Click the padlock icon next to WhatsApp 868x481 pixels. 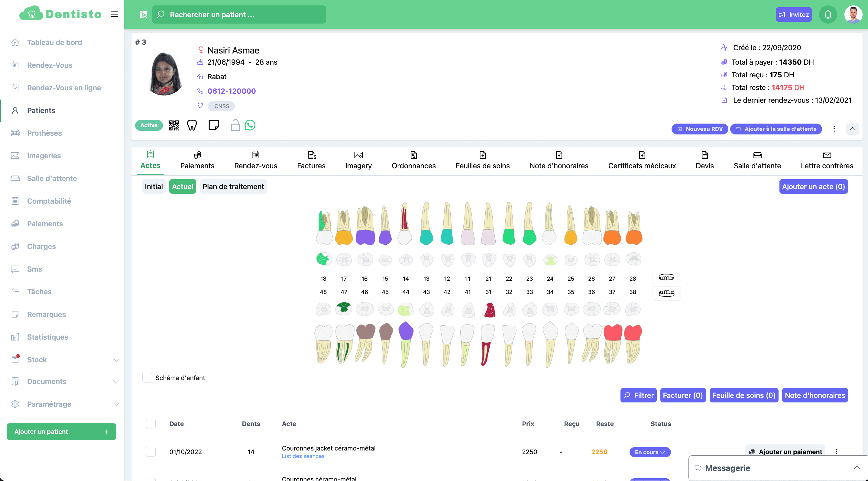(x=235, y=125)
